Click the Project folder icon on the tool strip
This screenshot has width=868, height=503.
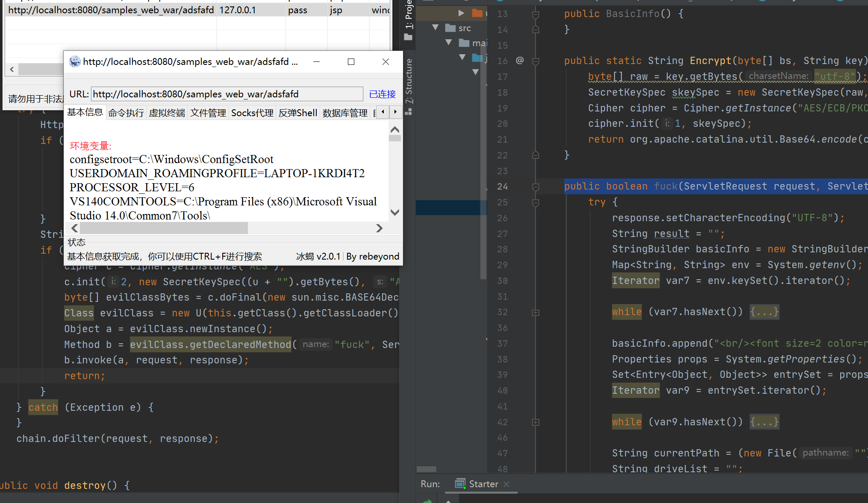[409, 38]
